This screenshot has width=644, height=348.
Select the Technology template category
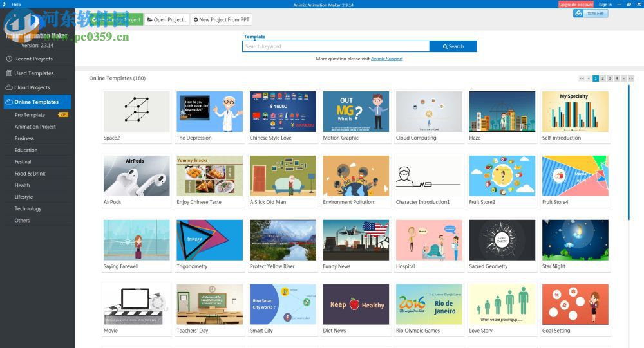pyautogui.click(x=28, y=209)
